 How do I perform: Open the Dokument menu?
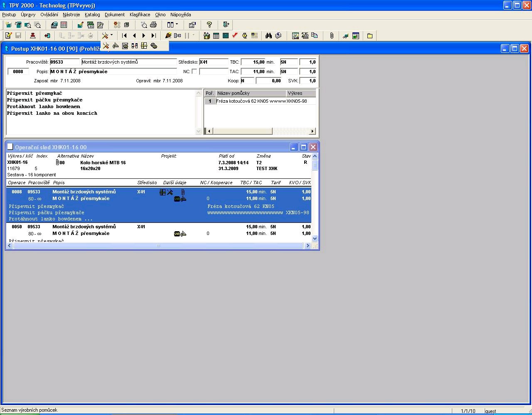tap(115, 15)
